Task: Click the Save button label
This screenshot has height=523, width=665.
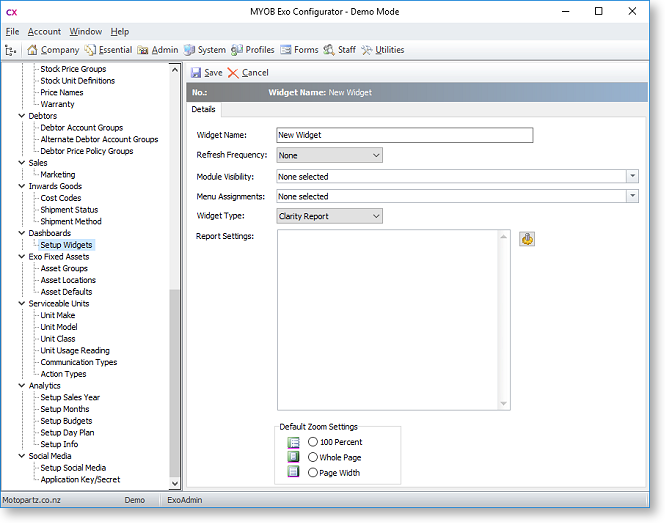Action: (x=213, y=73)
